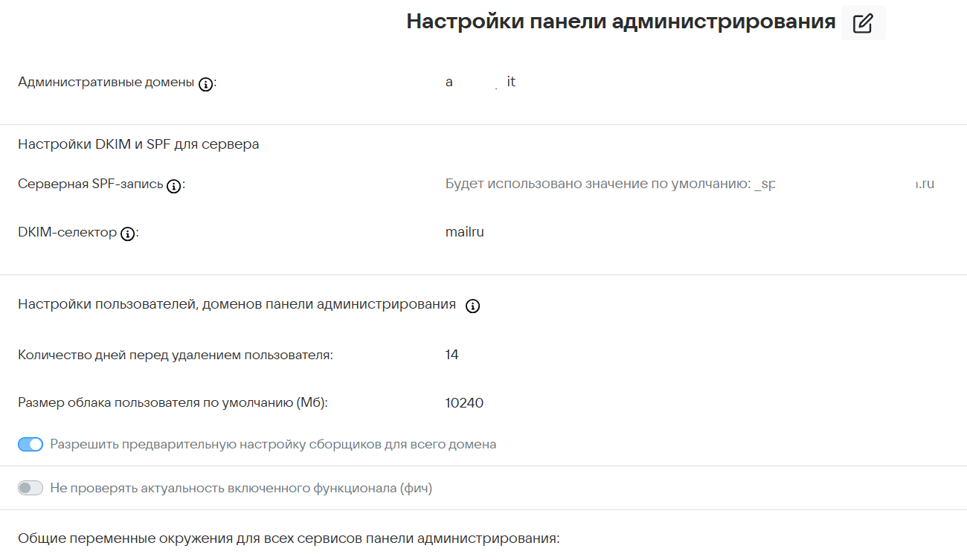This screenshot has width=967, height=560.
Task: Open edit mode via pencil icon
Action: click(863, 22)
